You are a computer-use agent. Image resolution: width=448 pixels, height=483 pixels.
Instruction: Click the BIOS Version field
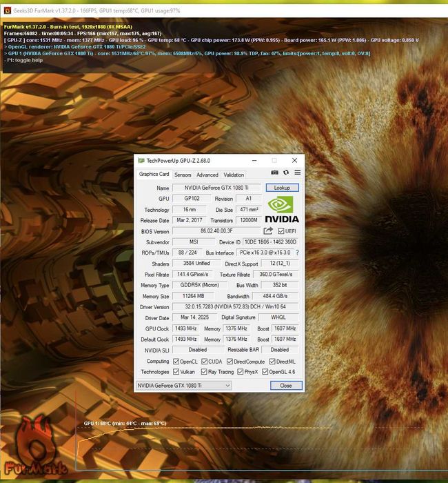point(216,230)
